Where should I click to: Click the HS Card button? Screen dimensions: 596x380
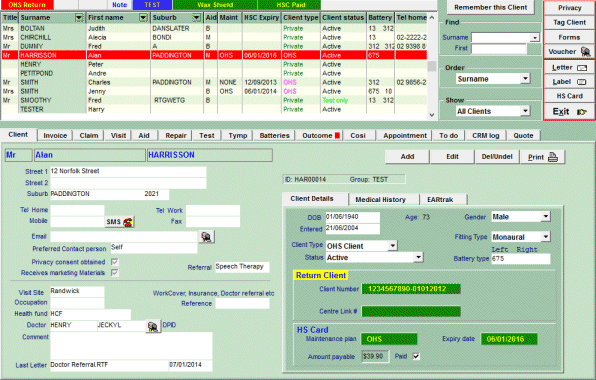(x=569, y=96)
